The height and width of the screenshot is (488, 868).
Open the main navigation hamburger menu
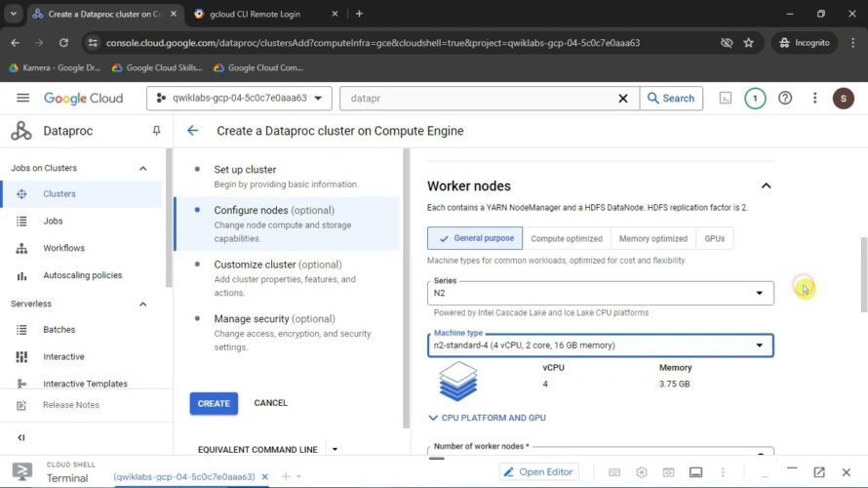pyautogui.click(x=22, y=98)
